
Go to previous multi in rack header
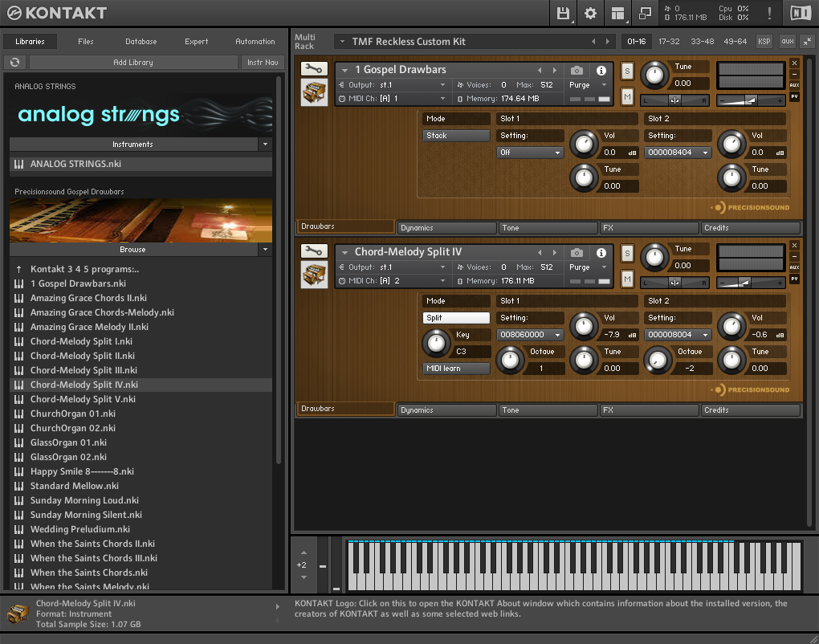point(593,41)
